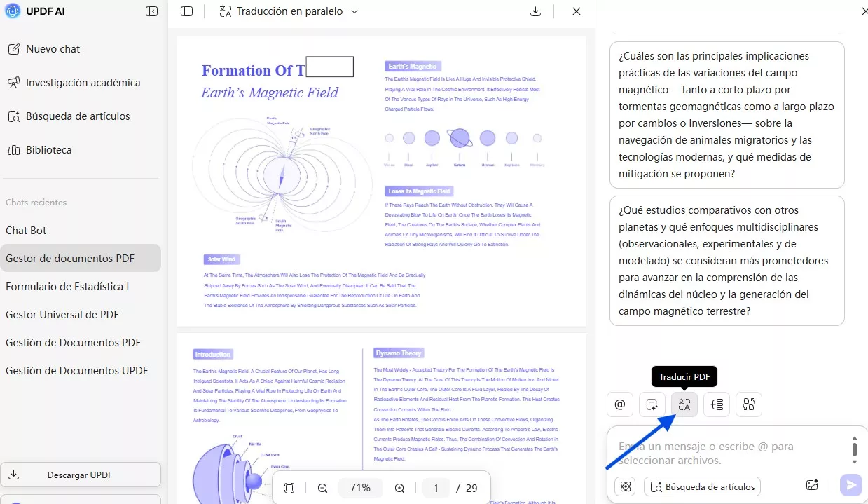
Task: Click the Traducir PDF icon
Action: [x=684, y=404]
